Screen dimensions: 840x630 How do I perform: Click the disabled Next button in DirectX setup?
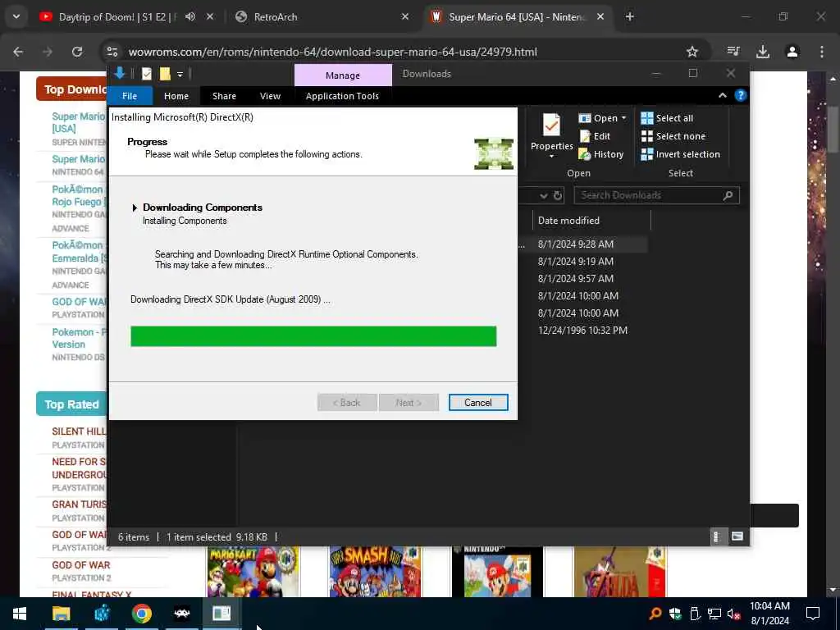tap(409, 402)
